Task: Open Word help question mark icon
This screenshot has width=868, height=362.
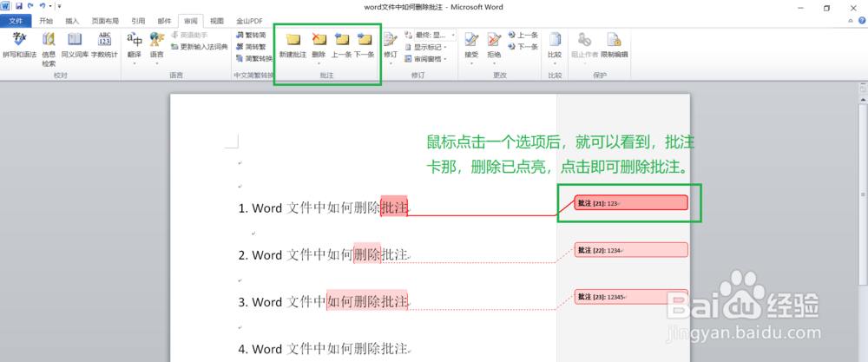Action: (x=861, y=21)
